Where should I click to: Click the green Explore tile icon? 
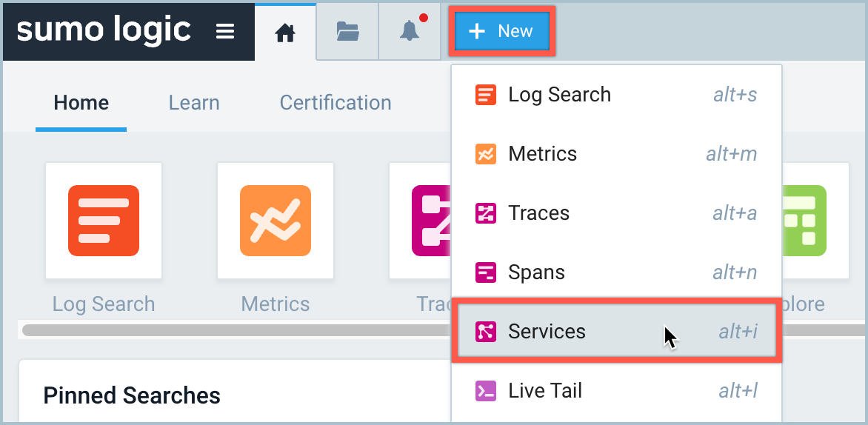tap(807, 221)
